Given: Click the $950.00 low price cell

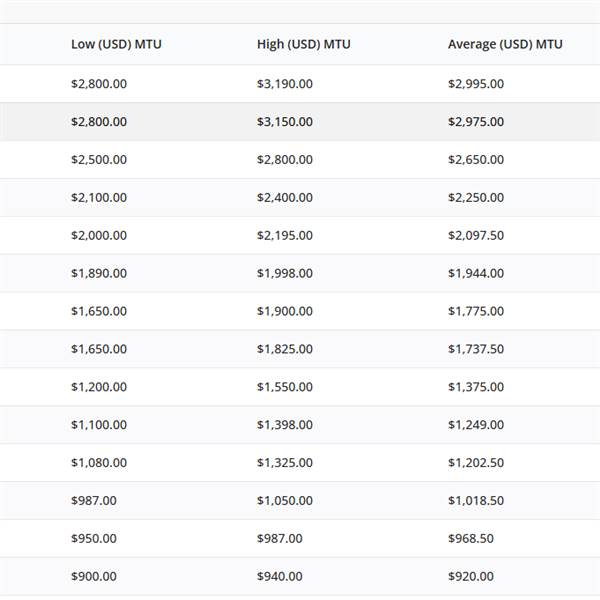Looking at the screenshot, I should tap(93, 539).
